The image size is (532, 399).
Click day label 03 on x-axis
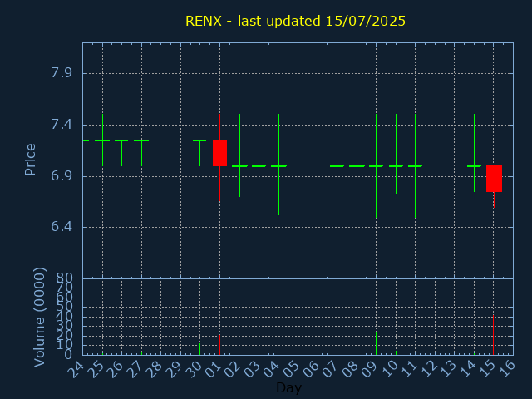pos(252,369)
